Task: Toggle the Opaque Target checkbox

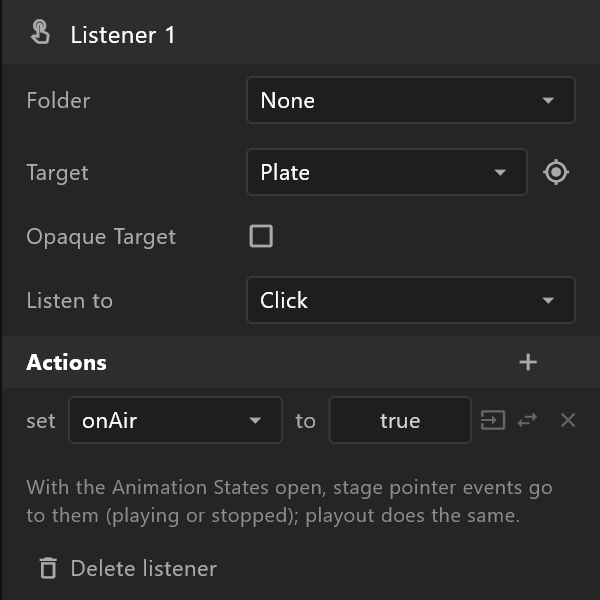Action: pos(261,236)
